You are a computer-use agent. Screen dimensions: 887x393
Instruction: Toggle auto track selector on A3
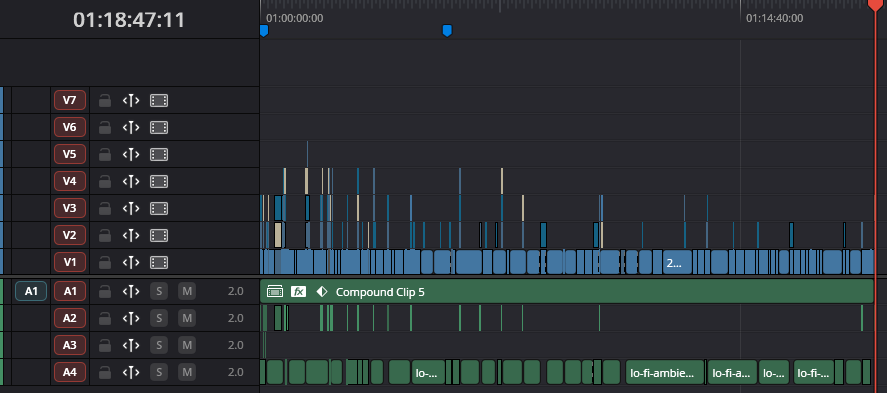[131, 345]
